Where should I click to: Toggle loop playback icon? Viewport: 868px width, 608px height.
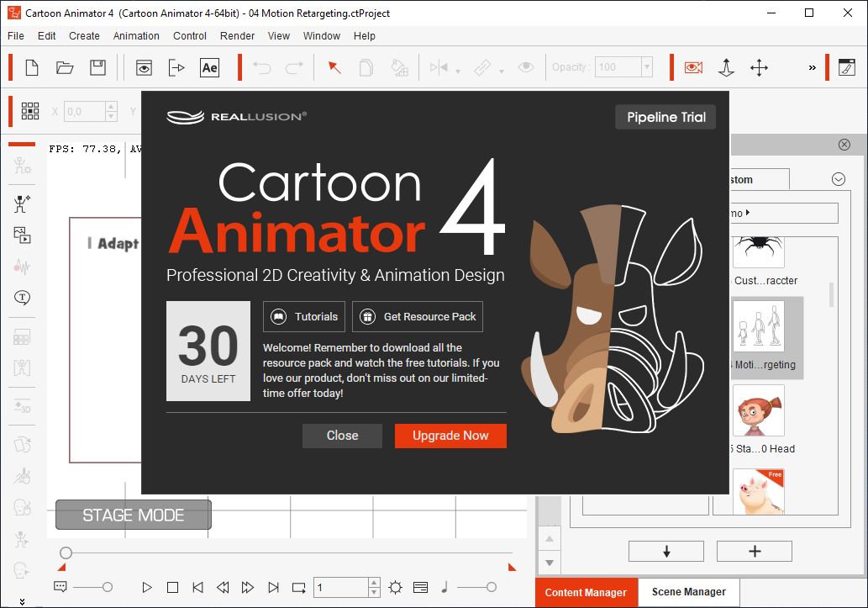299,588
